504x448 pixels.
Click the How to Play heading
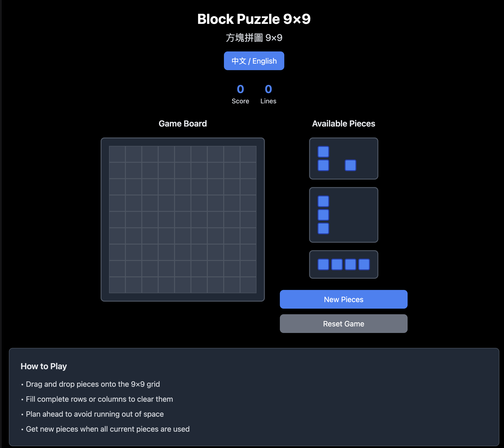click(x=44, y=366)
